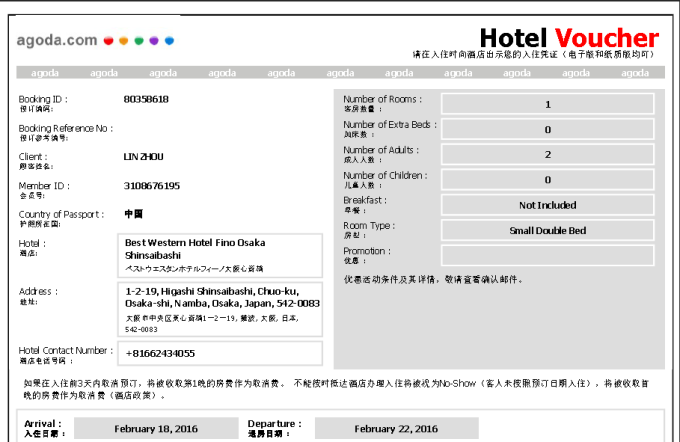Viewport: 680px width, 442px height.
Task: Select Booking ID value 80358618
Action: coord(146,99)
